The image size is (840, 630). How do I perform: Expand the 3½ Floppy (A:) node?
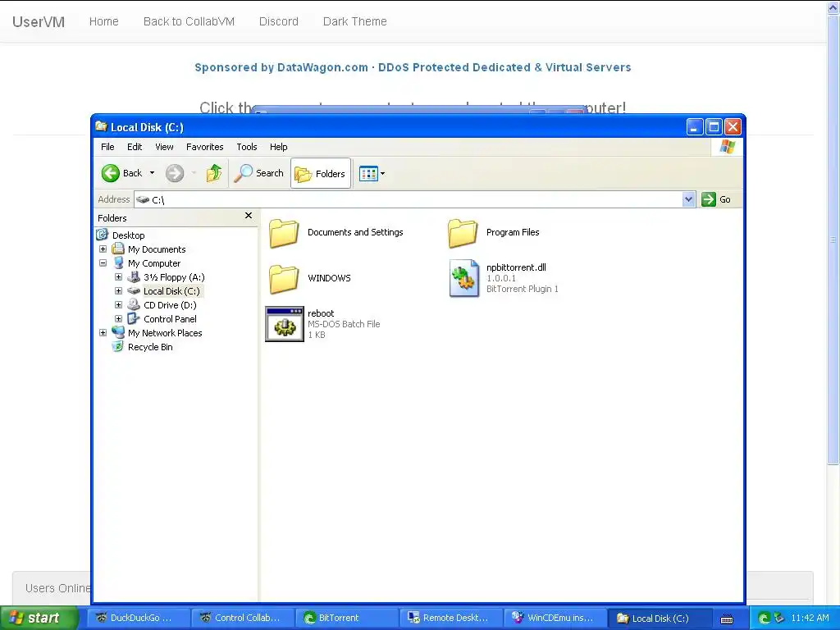click(118, 277)
